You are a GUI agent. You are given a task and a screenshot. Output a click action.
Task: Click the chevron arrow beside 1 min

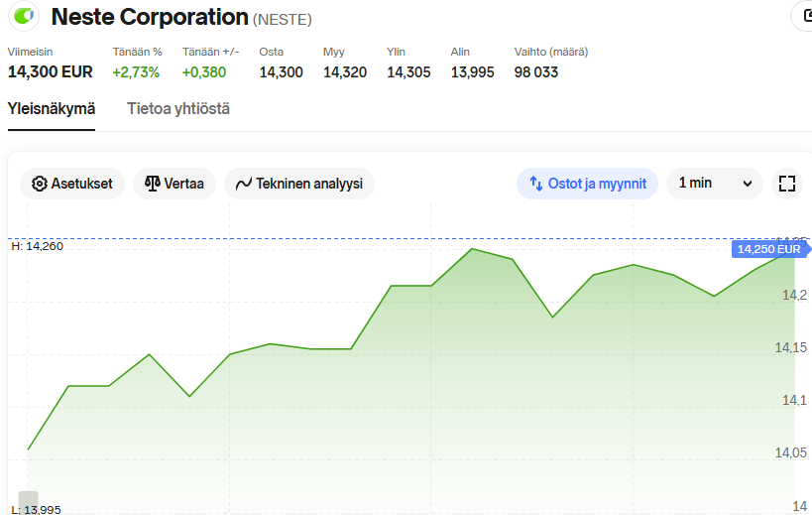(x=748, y=184)
